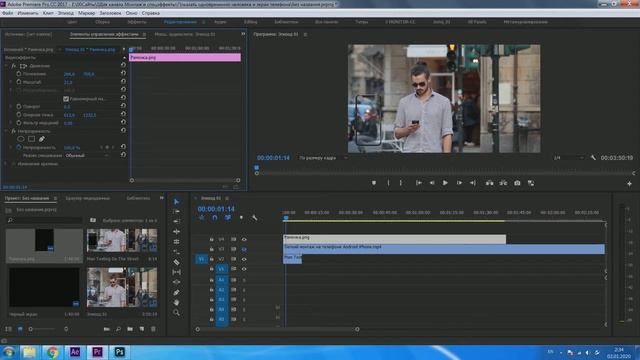Go to Out point in Program monitor
The image size is (640, 360).
pos(473,183)
